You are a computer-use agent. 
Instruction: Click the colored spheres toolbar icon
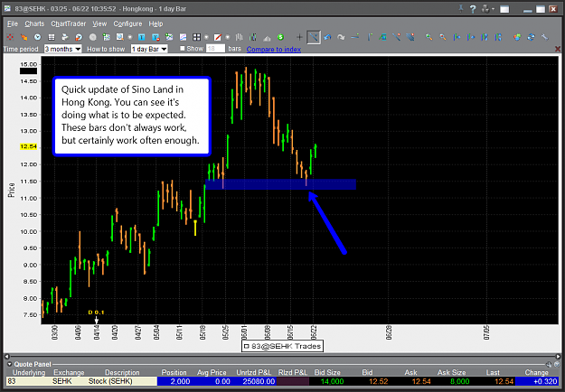517,37
